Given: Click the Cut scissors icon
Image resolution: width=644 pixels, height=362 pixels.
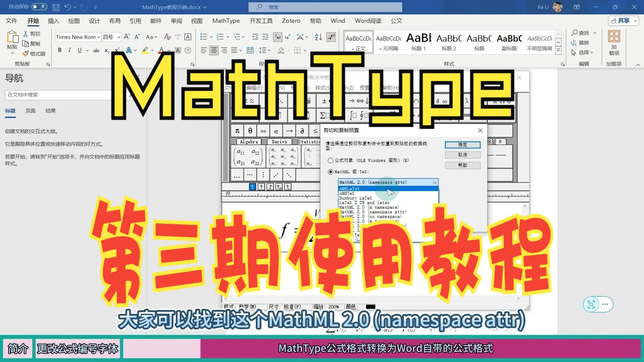Looking at the screenshot, I should click(x=25, y=34).
